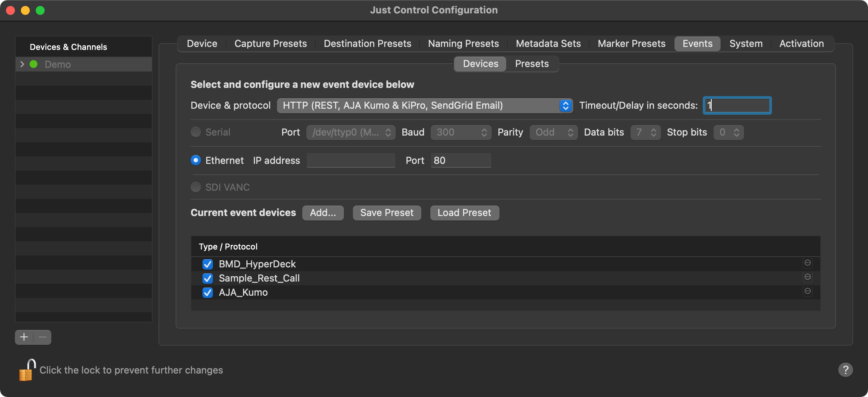
Task: Open the Parity Odd dropdown
Action: [x=553, y=132]
